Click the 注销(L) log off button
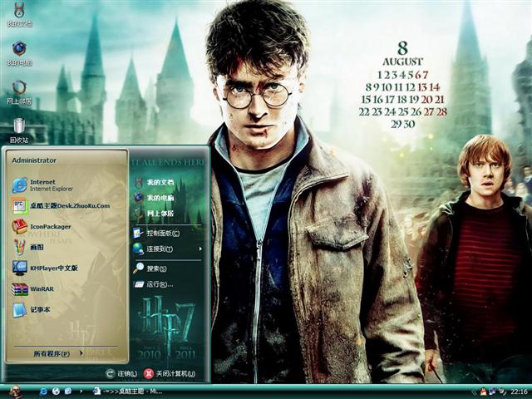The height and width of the screenshot is (399, 532). click(121, 373)
